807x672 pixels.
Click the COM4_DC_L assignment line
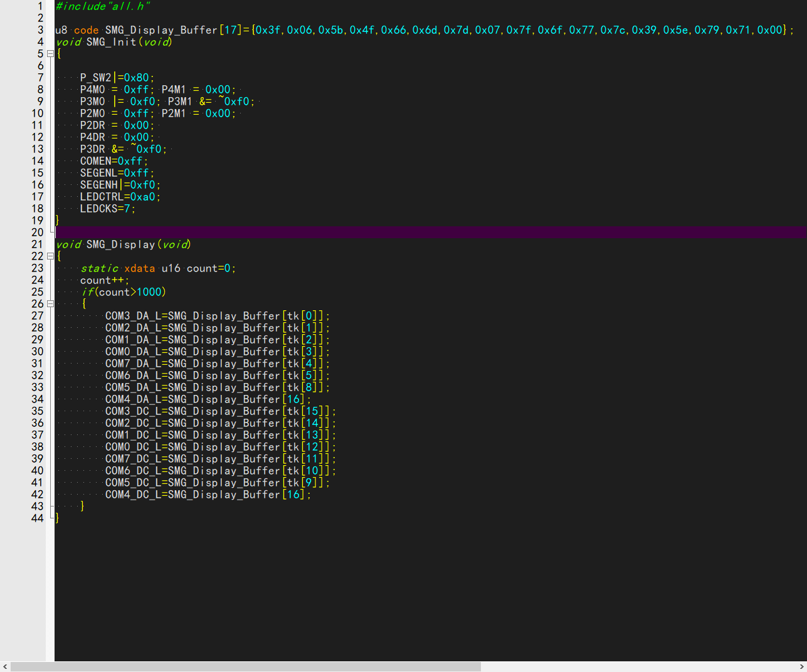[208, 495]
